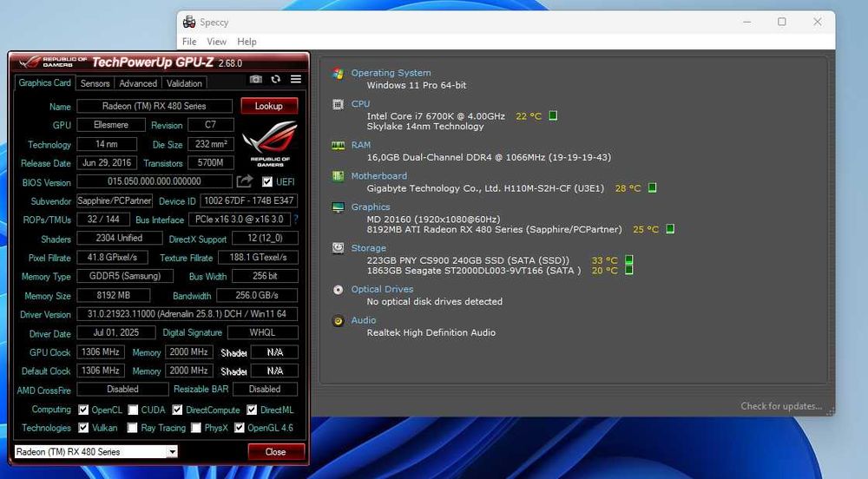Click the Graphics temperature indicator icon

point(670,229)
